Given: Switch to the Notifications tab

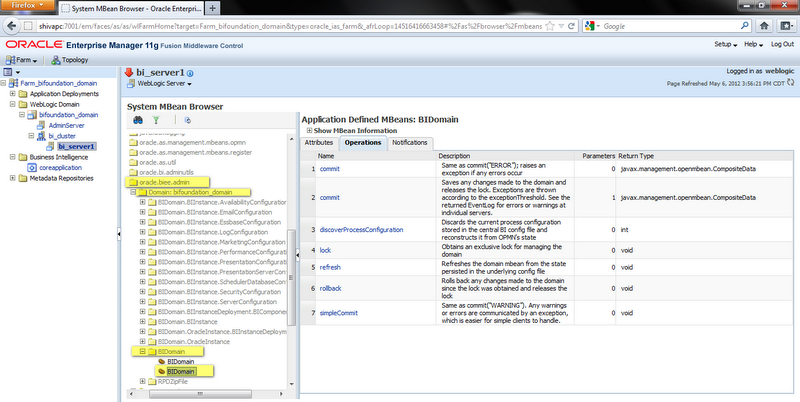Looking at the screenshot, I should pyautogui.click(x=410, y=143).
